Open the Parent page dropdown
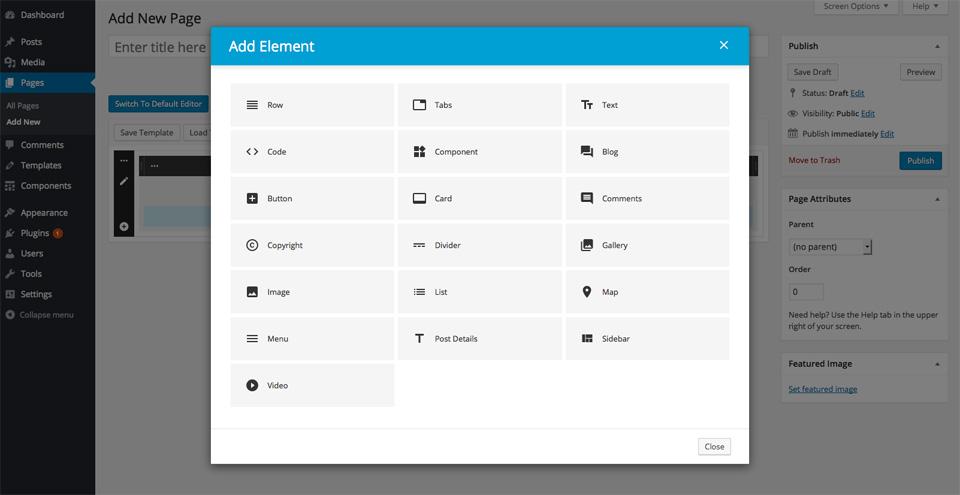The width and height of the screenshot is (960, 495). (x=830, y=247)
